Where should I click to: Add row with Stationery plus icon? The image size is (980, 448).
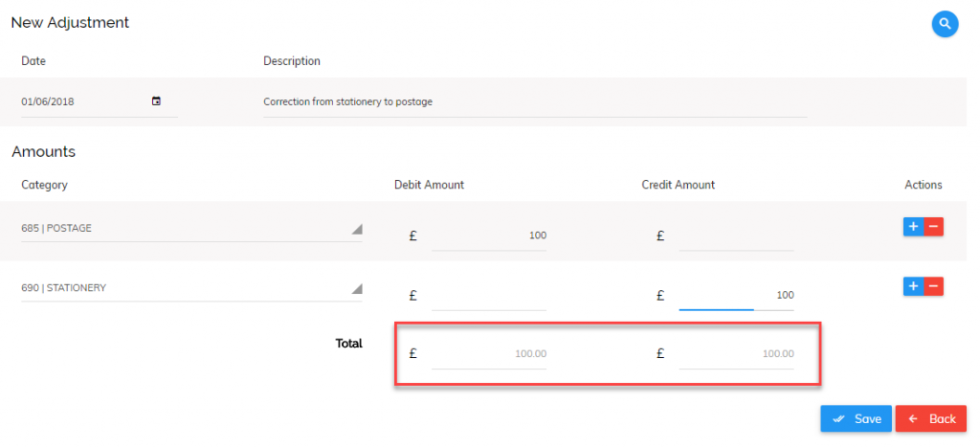pos(913,286)
